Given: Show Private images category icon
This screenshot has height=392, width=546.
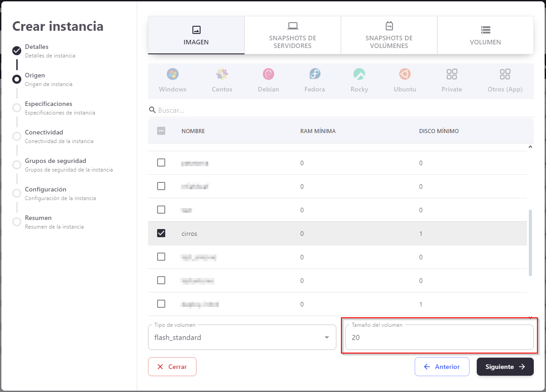Looking at the screenshot, I should [x=451, y=74].
